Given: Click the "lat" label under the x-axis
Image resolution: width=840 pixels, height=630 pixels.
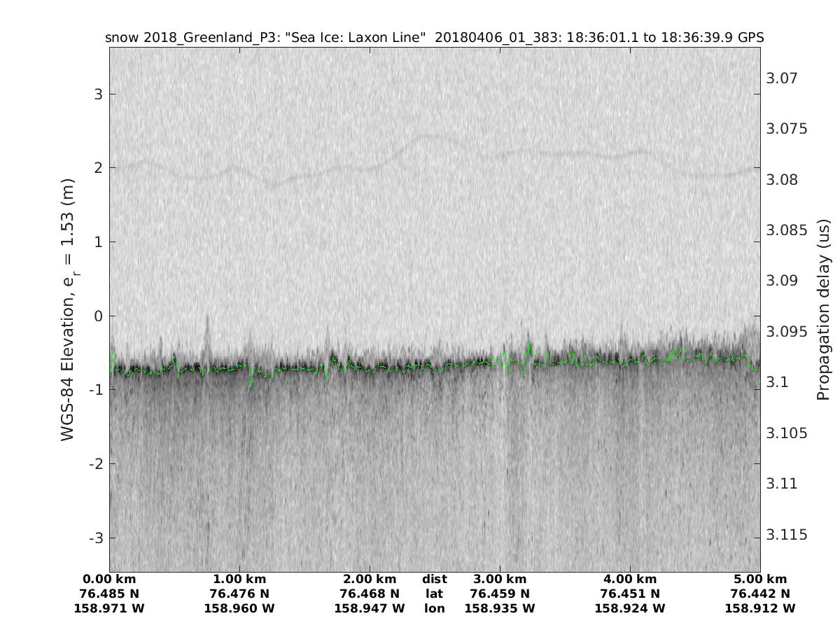Looking at the screenshot, I should pyautogui.click(x=435, y=594).
